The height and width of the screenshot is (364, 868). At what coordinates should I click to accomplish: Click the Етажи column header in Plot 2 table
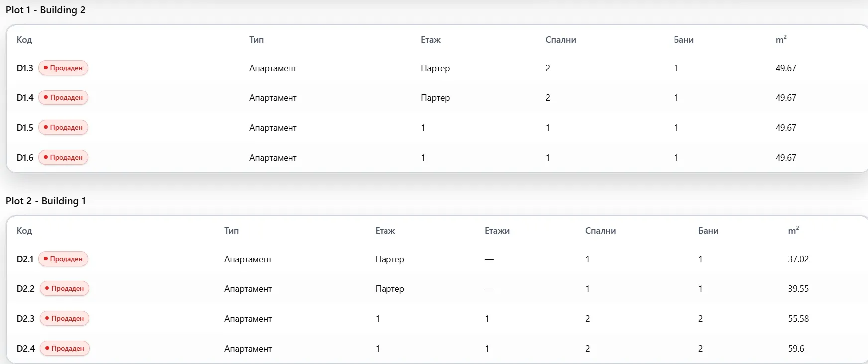(497, 231)
